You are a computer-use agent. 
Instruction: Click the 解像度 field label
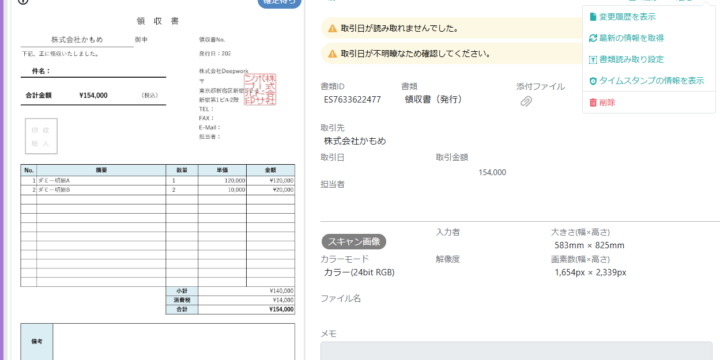[448, 259]
